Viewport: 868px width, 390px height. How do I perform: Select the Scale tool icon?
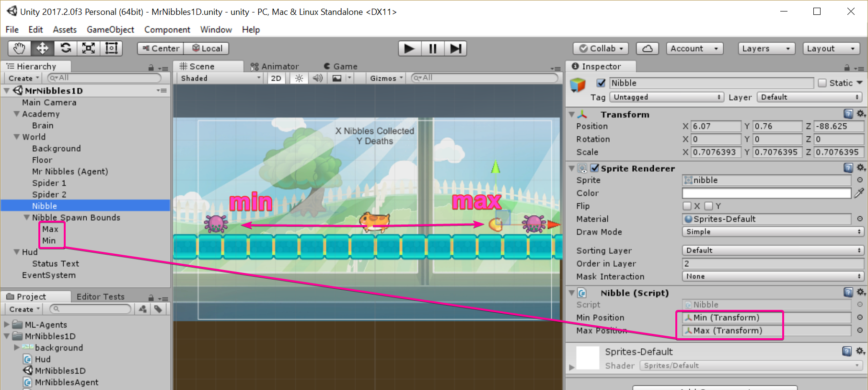point(89,48)
